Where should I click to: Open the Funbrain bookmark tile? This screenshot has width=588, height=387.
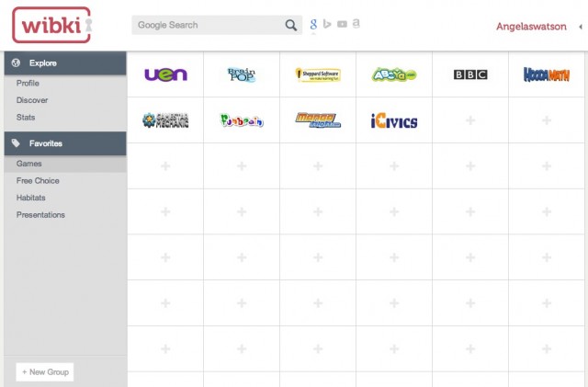click(242, 120)
